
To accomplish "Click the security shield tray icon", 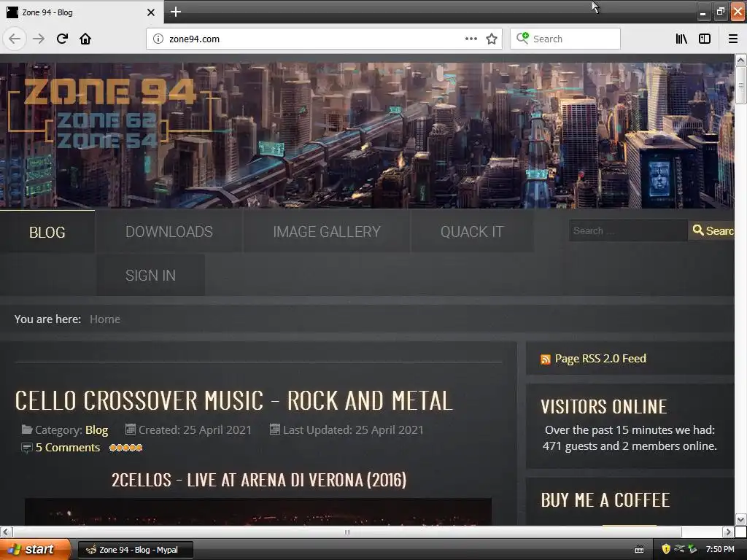I will click(x=666, y=549).
